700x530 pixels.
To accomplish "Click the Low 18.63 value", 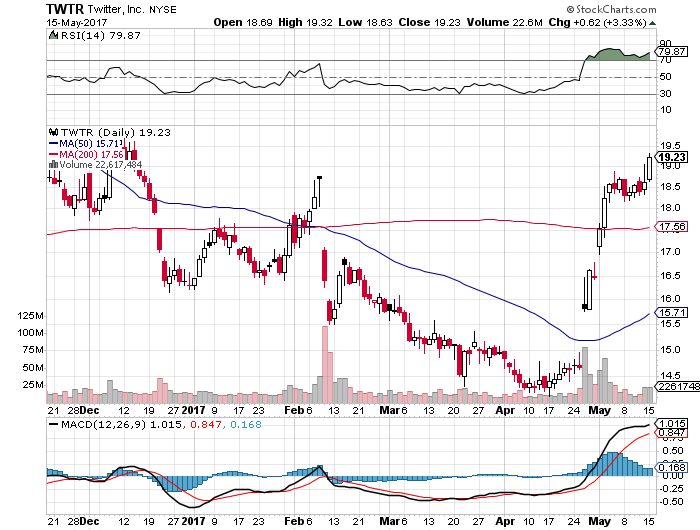I will tap(365, 22).
